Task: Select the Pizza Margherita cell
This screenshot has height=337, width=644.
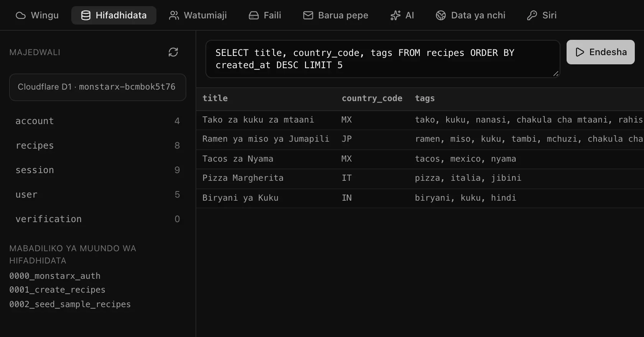Action: (x=243, y=178)
